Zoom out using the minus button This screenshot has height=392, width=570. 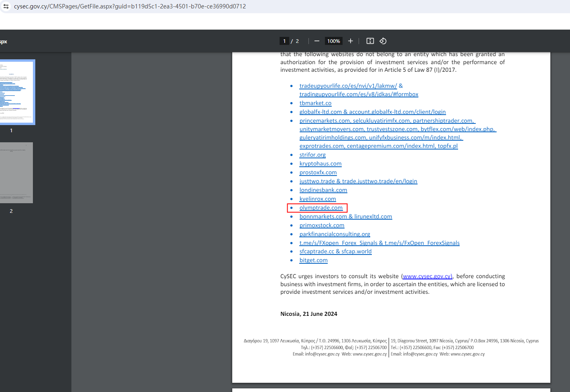[317, 41]
